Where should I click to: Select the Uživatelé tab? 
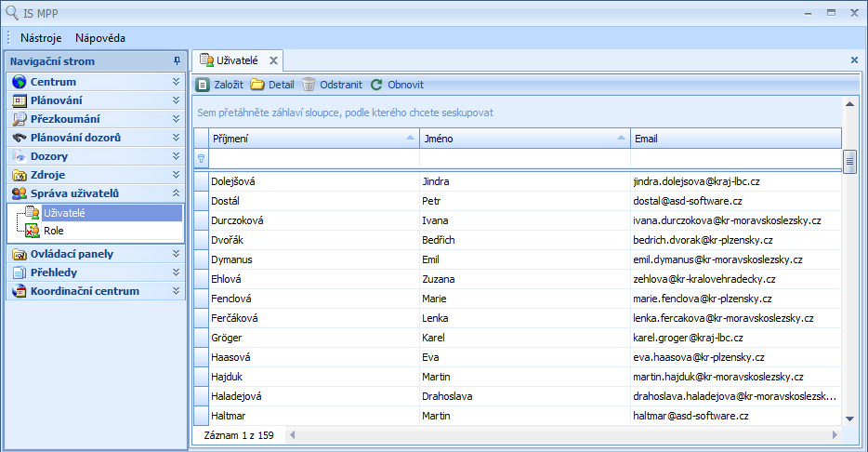(237, 60)
